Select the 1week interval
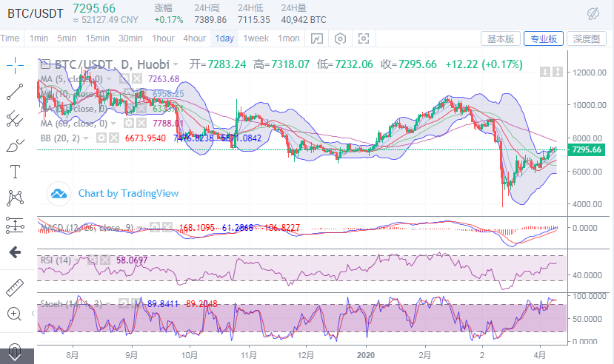This screenshot has width=614, height=364. [256, 38]
